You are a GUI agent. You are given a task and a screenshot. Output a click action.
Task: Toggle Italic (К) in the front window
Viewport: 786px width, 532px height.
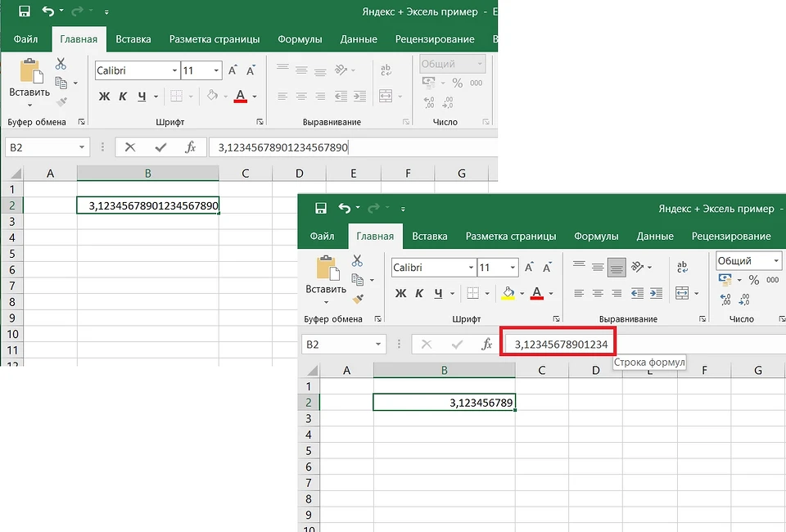pos(419,293)
